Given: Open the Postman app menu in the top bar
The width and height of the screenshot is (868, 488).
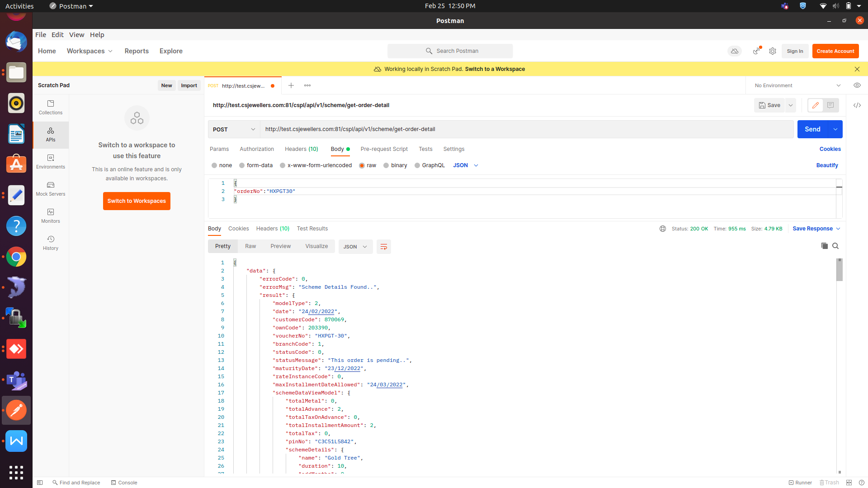Looking at the screenshot, I should [x=71, y=6].
